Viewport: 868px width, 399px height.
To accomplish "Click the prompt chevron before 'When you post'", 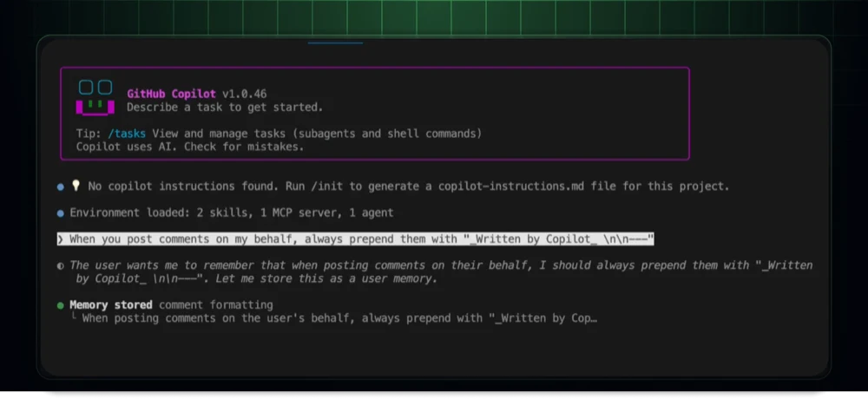I will (x=61, y=239).
